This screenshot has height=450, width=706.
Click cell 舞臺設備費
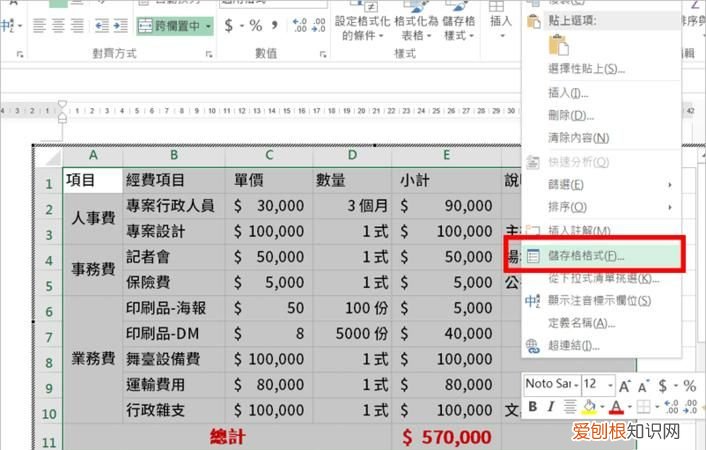click(173, 359)
